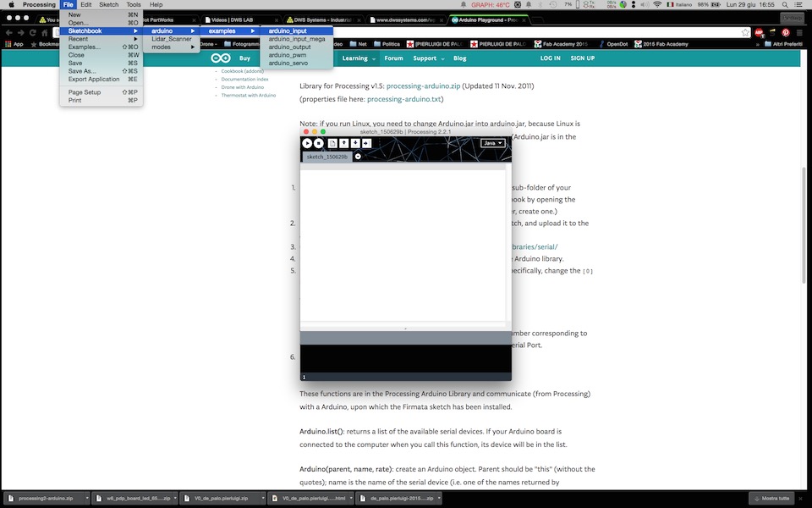This screenshot has height=508, width=812.
Task: Expand the arduino sketchbook submenu
Action: 172,30
